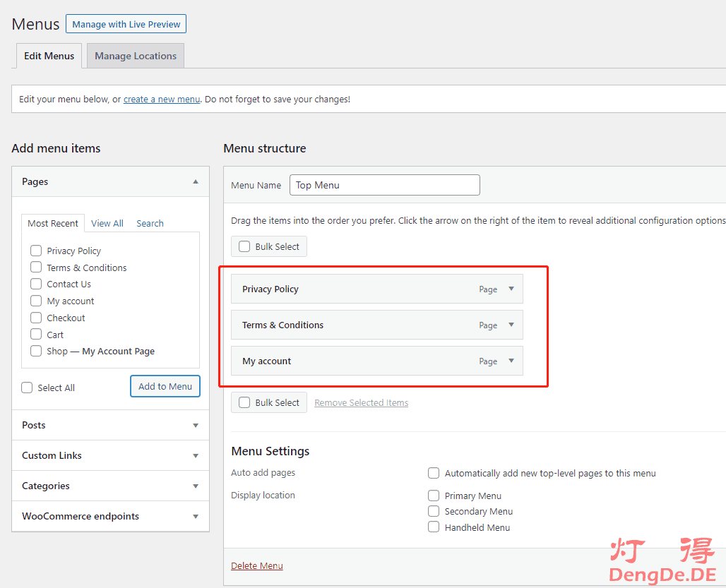This screenshot has width=726, height=588.
Task: Click Manage with Live Preview button
Action: click(126, 24)
